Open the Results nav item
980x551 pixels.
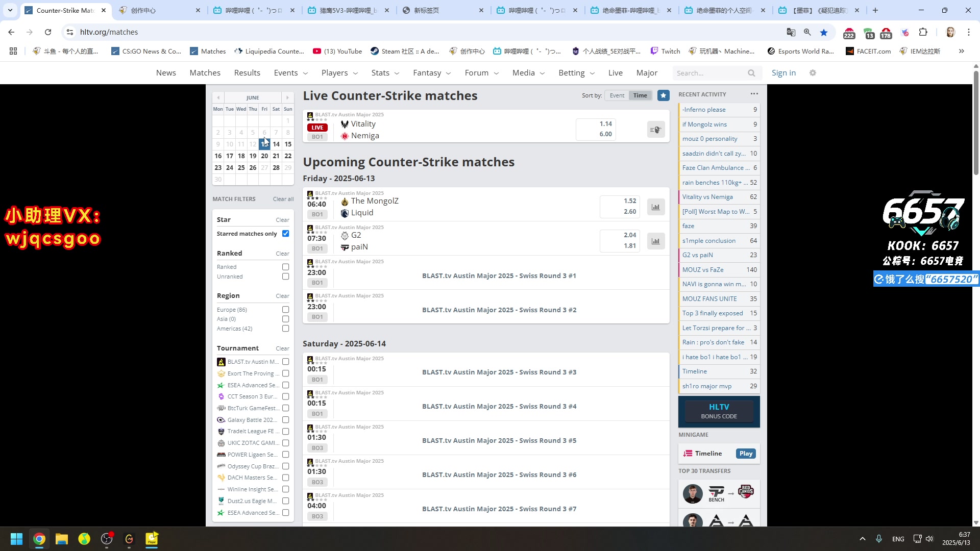pyautogui.click(x=247, y=73)
